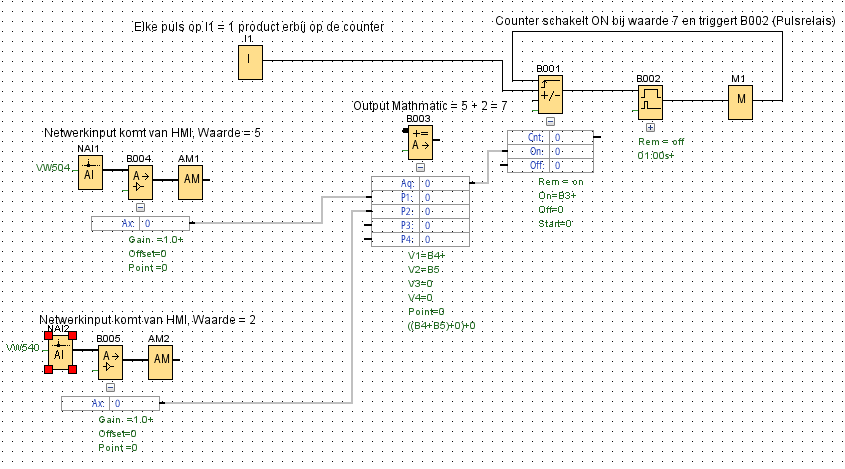Click 'Gain =1.0+' under B005

point(126,420)
